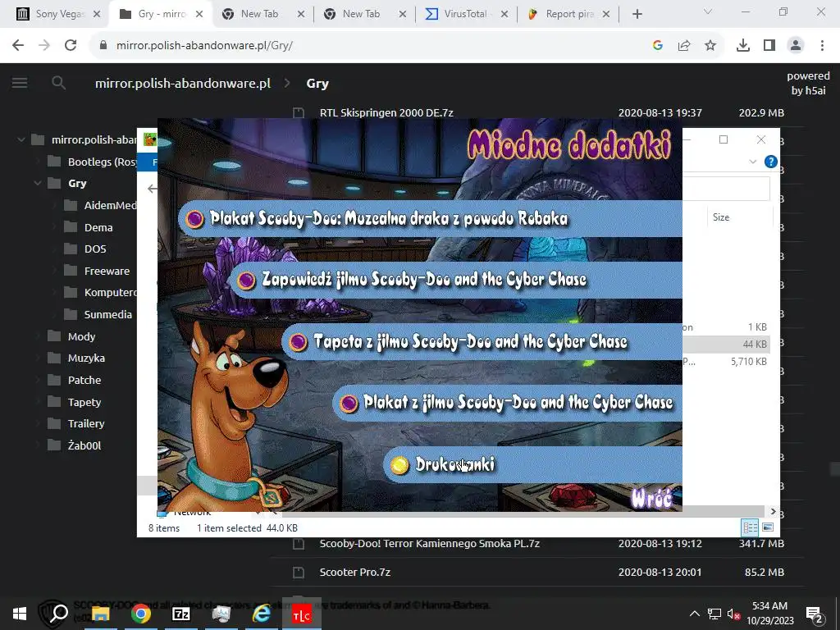This screenshot has height=630, width=840.
Task: Open Scooter Pro.7z file link
Action: point(354,572)
